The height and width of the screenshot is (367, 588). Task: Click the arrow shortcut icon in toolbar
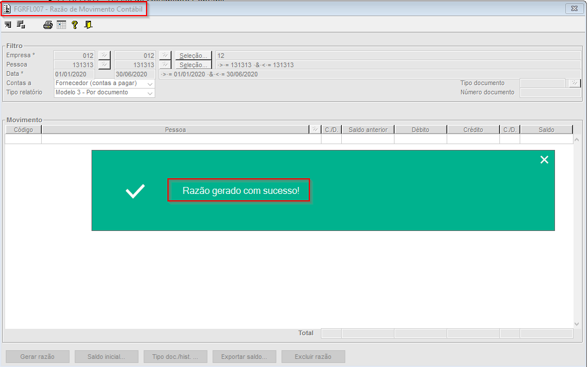pos(8,25)
